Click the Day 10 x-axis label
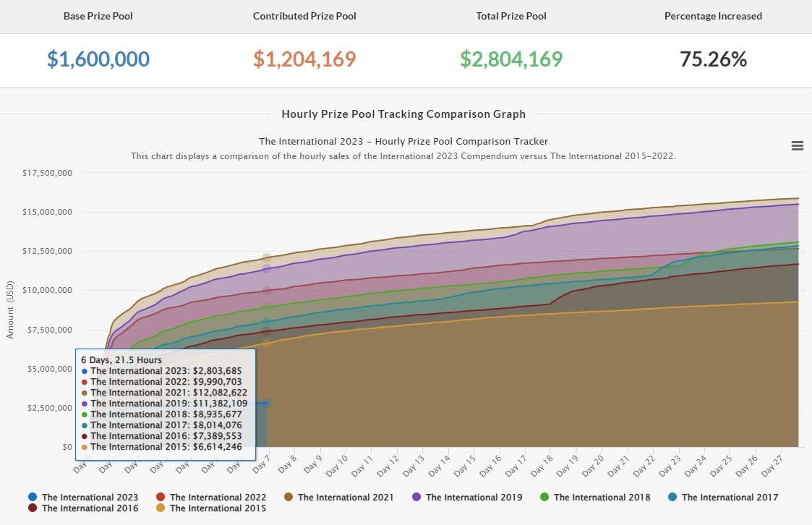The image size is (812, 525). click(338, 465)
